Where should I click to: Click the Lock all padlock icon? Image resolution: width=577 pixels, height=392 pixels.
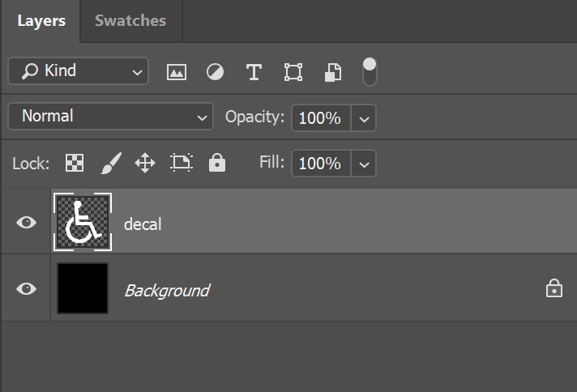(217, 163)
